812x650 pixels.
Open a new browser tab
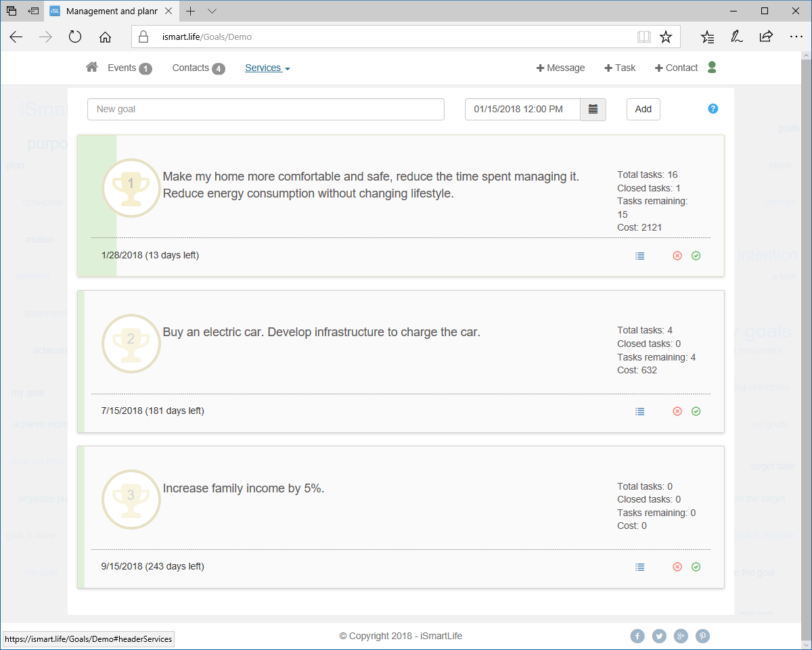[191, 11]
